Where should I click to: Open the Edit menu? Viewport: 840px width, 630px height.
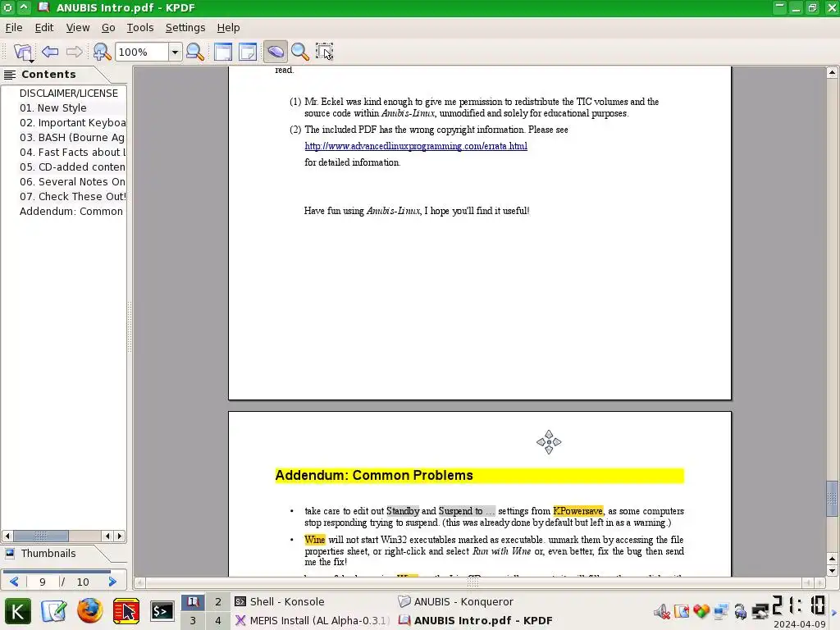44,27
